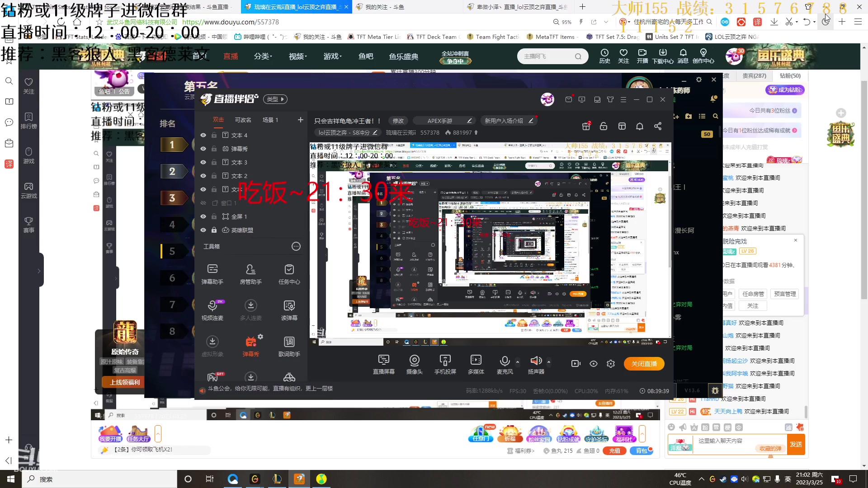Edit the lol云顶之弈 - S8冲分 tag

point(348,132)
